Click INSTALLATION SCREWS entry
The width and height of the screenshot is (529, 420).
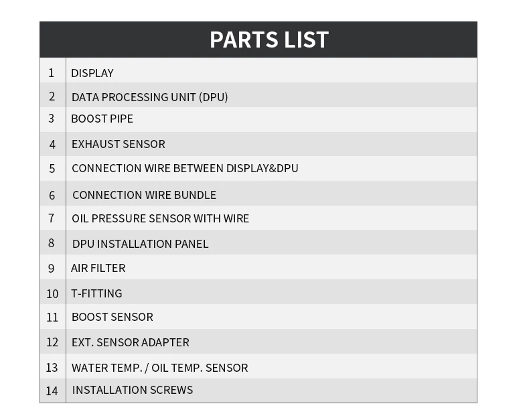coord(133,390)
